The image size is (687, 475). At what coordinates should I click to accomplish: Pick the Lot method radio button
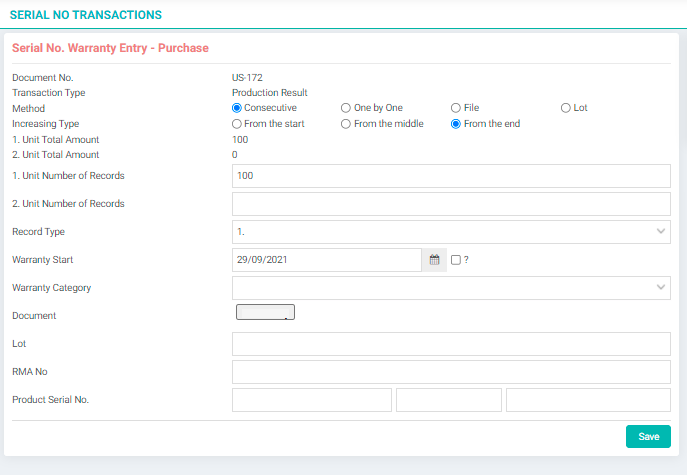point(566,108)
